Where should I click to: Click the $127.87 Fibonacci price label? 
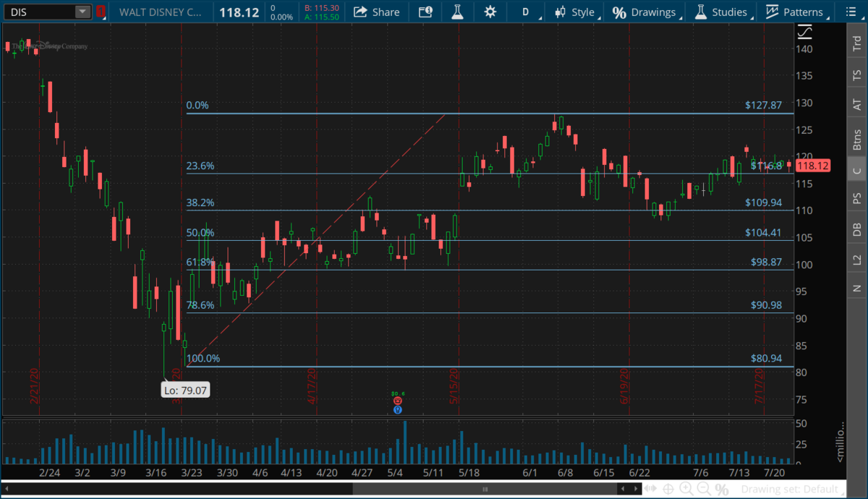point(764,106)
